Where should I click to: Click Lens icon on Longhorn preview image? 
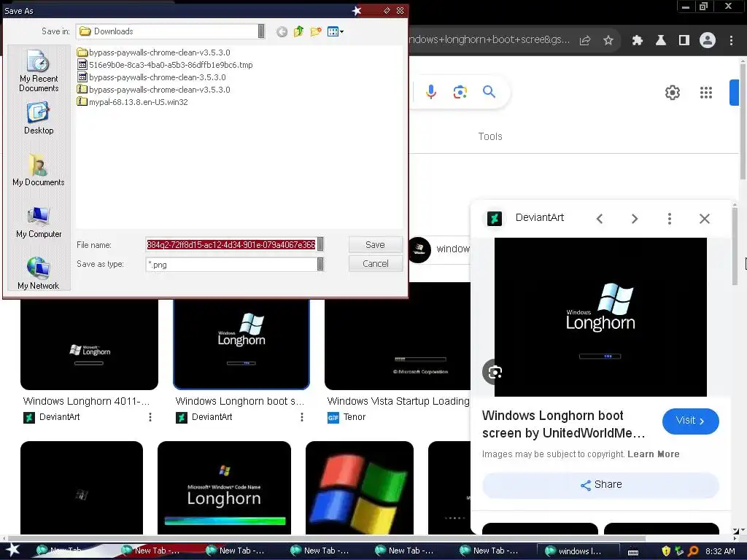(x=495, y=372)
